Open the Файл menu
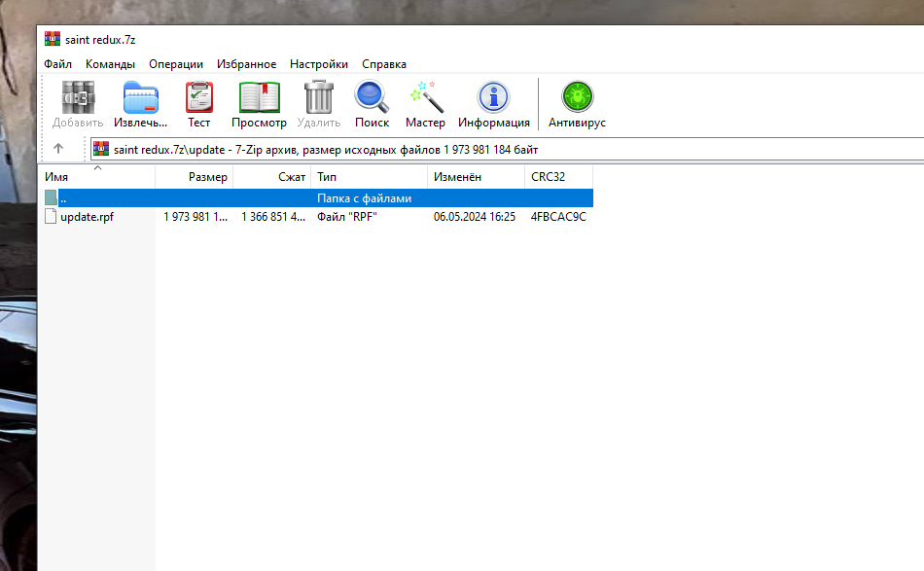Image resolution: width=924 pixels, height=571 pixels. pyautogui.click(x=57, y=63)
